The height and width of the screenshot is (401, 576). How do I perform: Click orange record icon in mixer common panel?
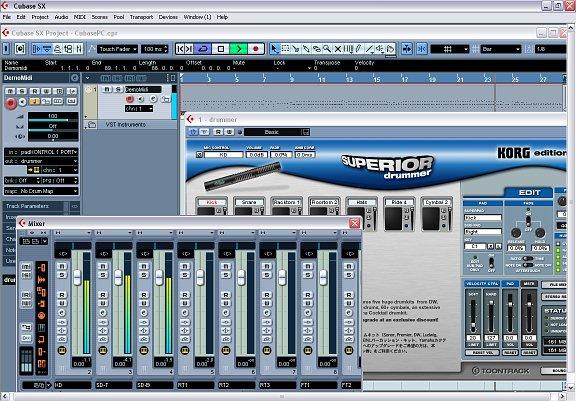coord(42,316)
